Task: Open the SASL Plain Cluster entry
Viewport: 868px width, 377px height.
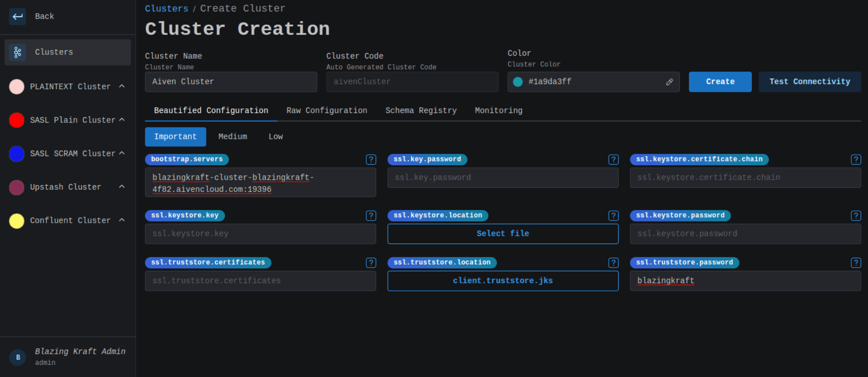Action: tap(68, 120)
